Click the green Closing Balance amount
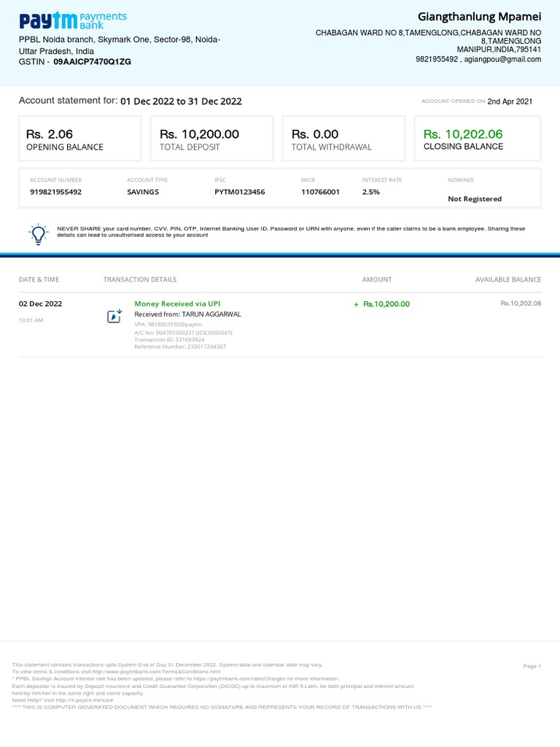This screenshot has width=560, height=747. [463, 134]
